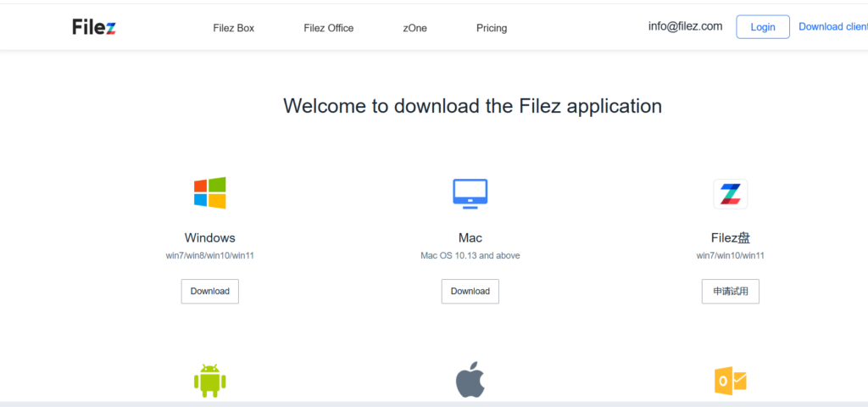Open the Pricing page
This screenshot has width=868, height=407.
(492, 28)
